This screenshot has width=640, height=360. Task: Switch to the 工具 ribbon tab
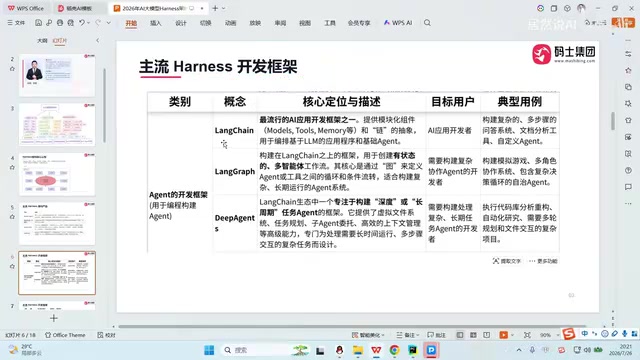click(330, 23)
